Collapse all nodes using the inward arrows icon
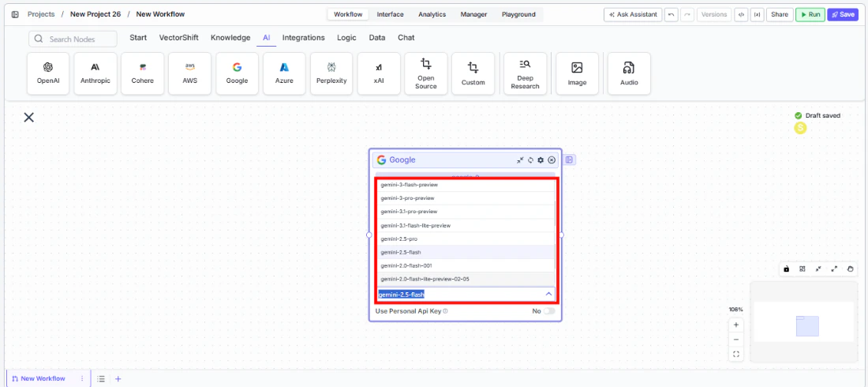This screenshot has width=868, height=387. 818,269
